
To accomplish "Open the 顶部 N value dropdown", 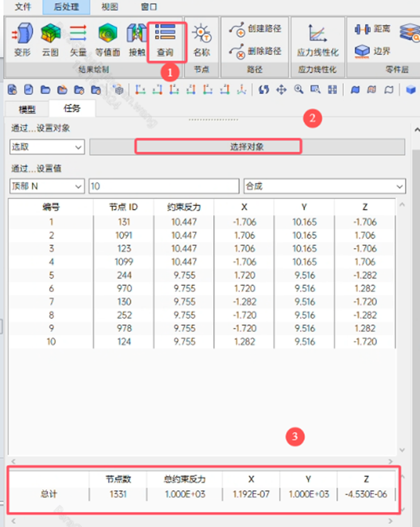I will click(x=47, y=186).
